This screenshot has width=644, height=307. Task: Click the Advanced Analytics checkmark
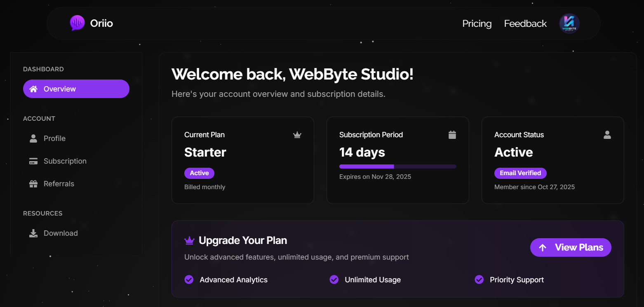tap(189, 280)
